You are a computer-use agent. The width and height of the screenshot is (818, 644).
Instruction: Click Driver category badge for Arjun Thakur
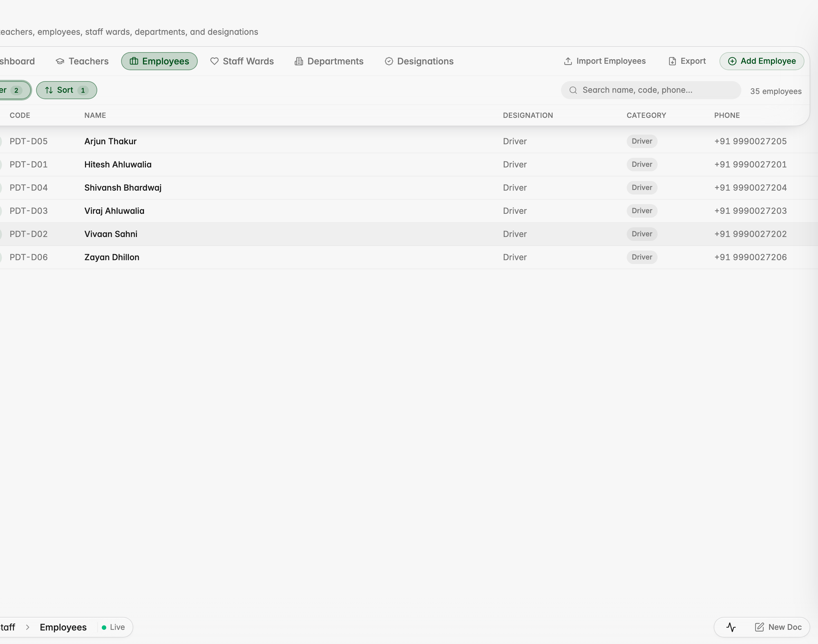pos(642,141)
